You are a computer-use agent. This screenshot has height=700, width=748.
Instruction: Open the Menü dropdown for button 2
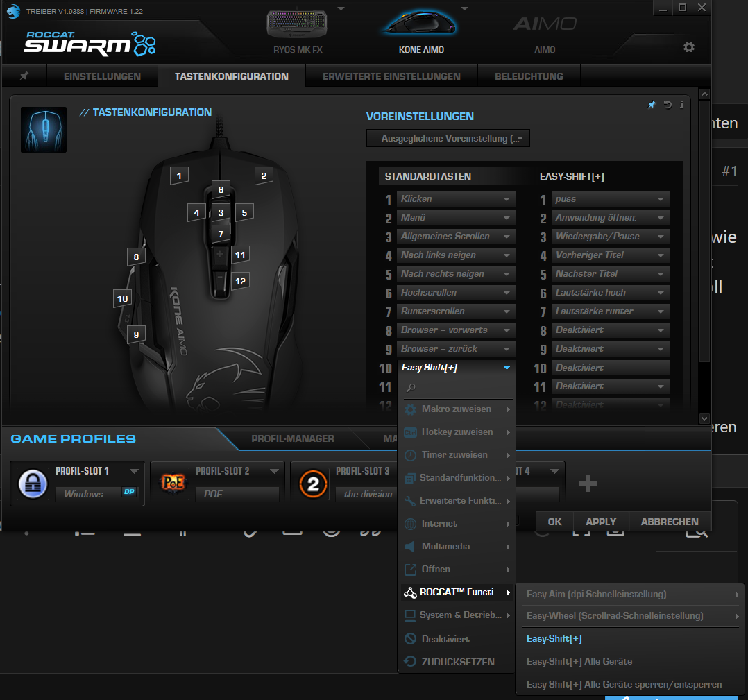[456, 217]
